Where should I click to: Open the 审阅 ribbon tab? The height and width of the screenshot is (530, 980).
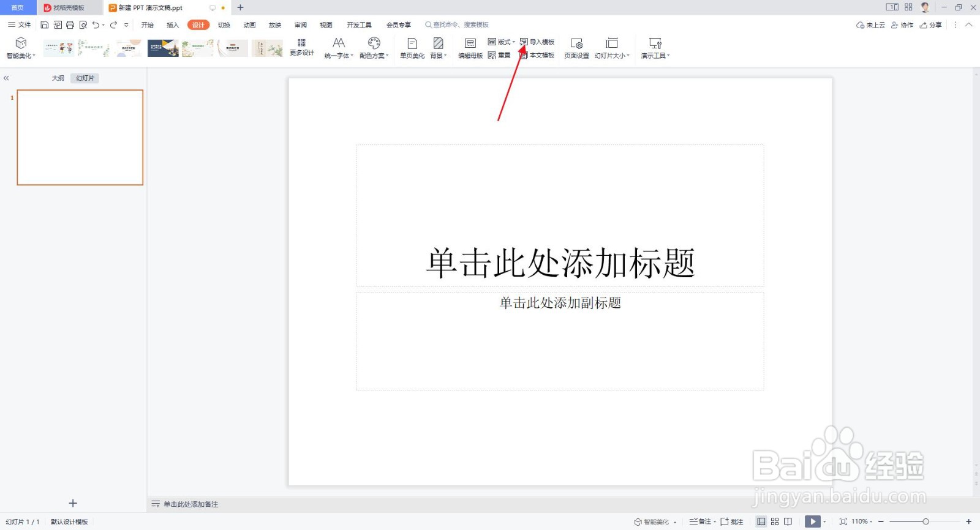[301, 25]
